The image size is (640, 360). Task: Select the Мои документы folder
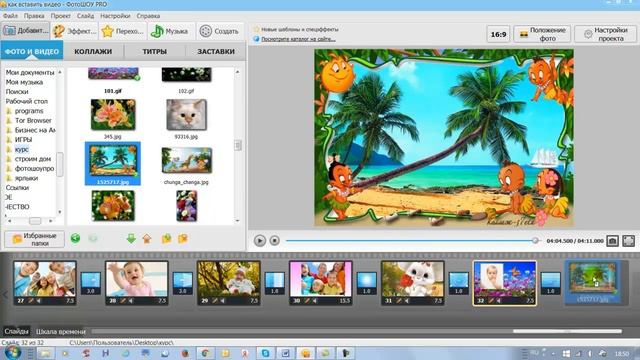[x=30, y=72]
